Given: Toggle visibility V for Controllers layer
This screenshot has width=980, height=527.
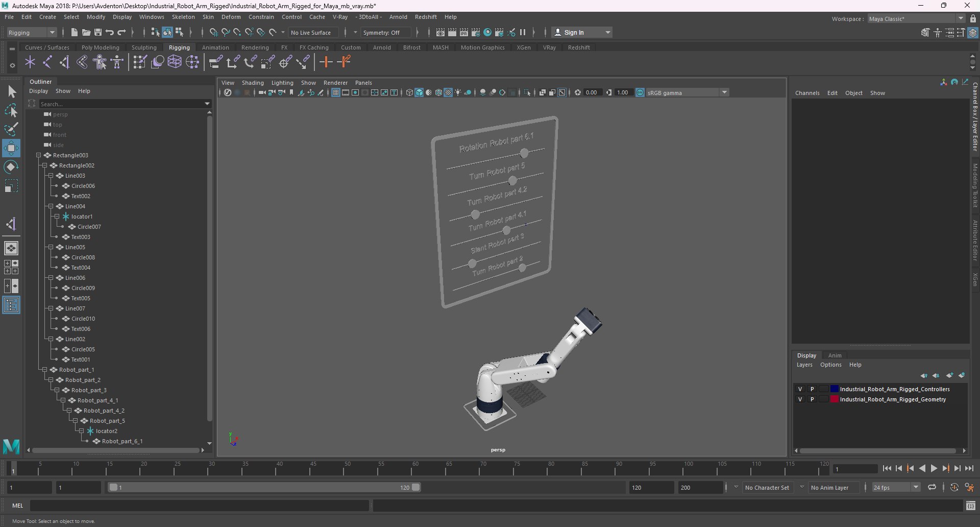Looking at the screenshot, I should tap(800, 389).
